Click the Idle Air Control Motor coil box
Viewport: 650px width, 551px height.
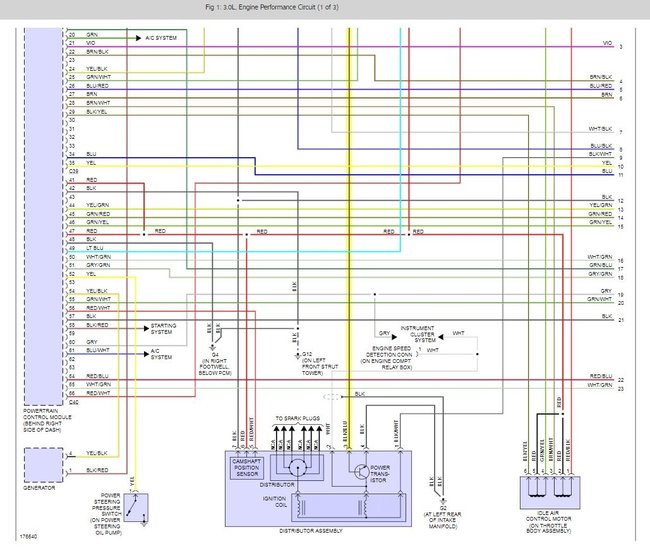coord(550,492)
